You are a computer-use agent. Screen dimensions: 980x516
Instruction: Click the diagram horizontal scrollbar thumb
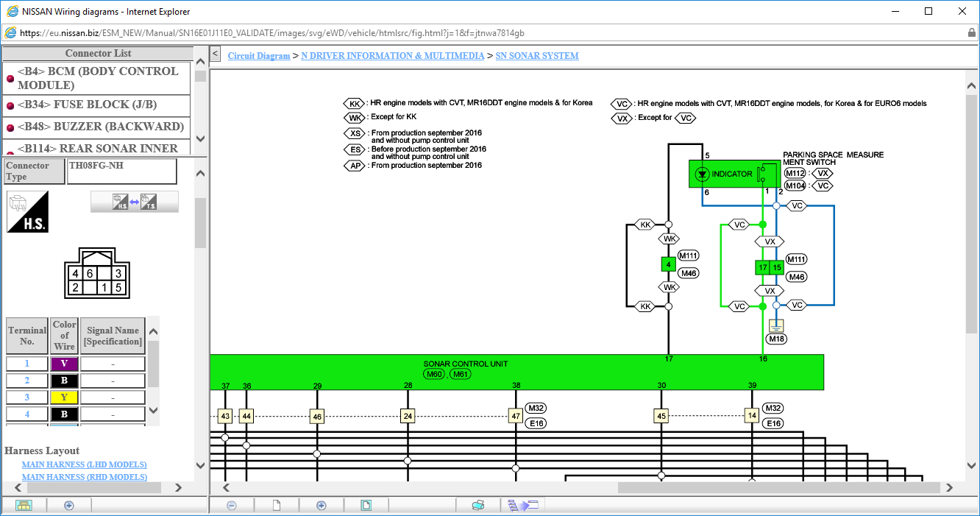[779, 487]
